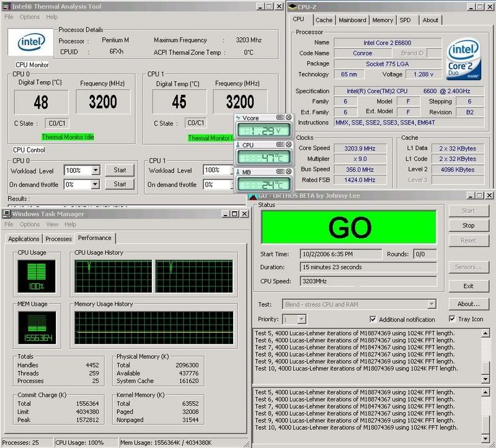496x448 pixels.
Task: Click the About... button in ORTHOS
Action: tap(469, 304)
